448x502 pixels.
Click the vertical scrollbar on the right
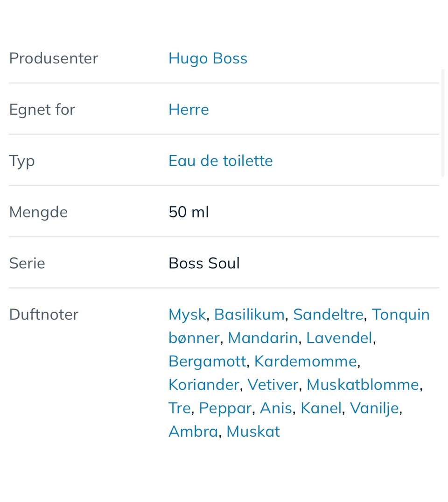pyautogui.click(x=443, y=124)
